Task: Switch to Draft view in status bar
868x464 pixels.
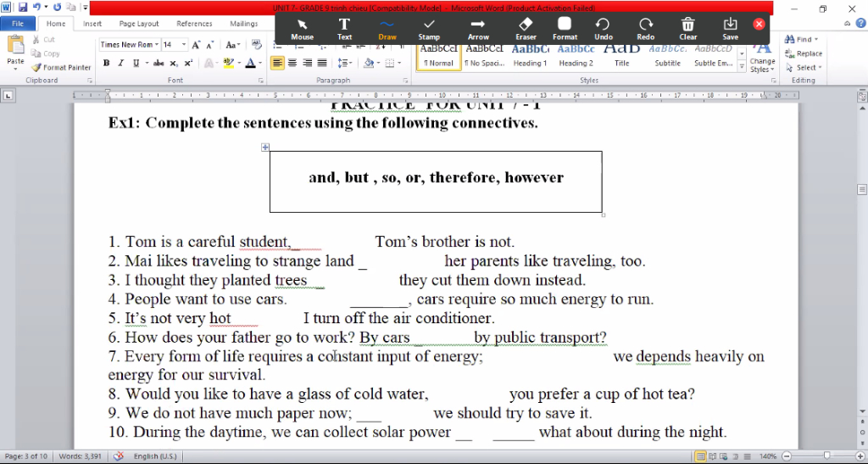Action: [748, 456]
